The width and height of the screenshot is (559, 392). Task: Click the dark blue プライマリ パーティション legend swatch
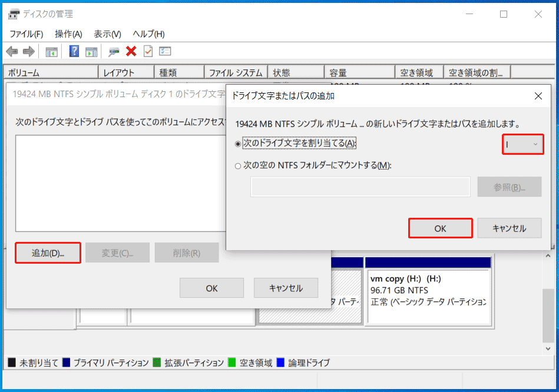pos(67,363)
